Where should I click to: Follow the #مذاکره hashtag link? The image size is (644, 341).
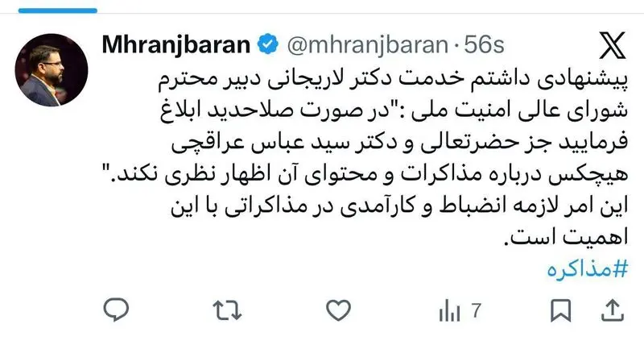pyautogui.click(x=588, y=269)
